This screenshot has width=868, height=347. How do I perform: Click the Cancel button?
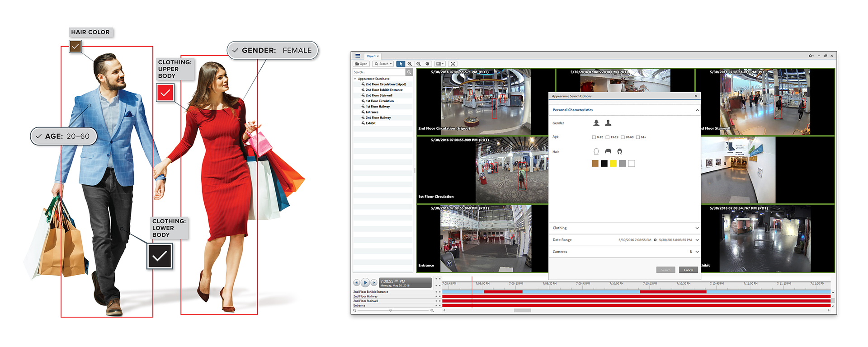coord(688,270)
